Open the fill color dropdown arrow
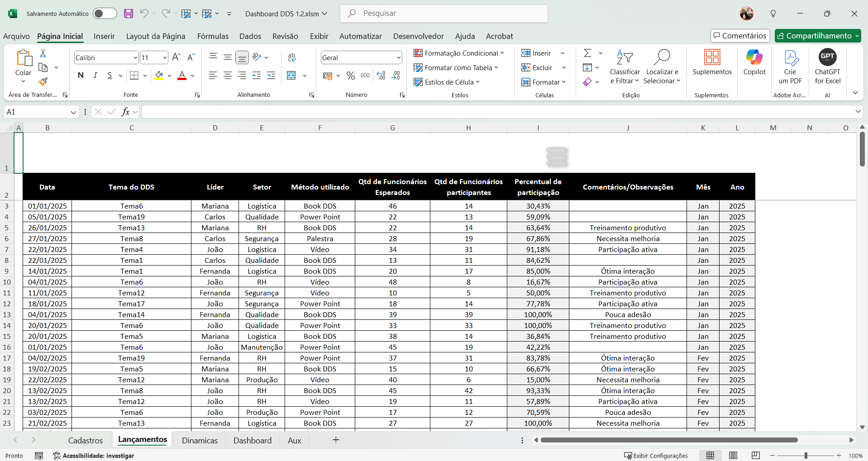Viewport: 868px width, 461px height. (x=169, y=76)
